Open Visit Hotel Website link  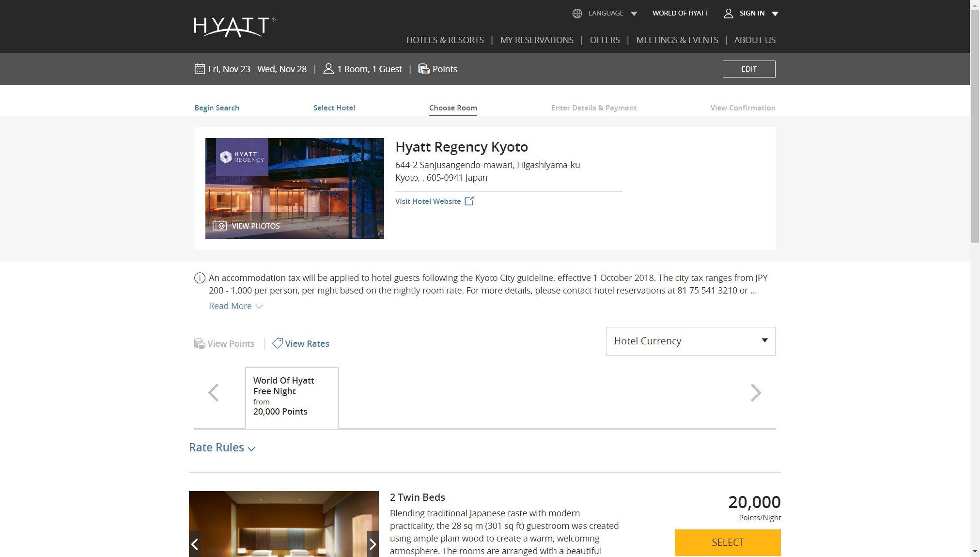coord(428,201)
